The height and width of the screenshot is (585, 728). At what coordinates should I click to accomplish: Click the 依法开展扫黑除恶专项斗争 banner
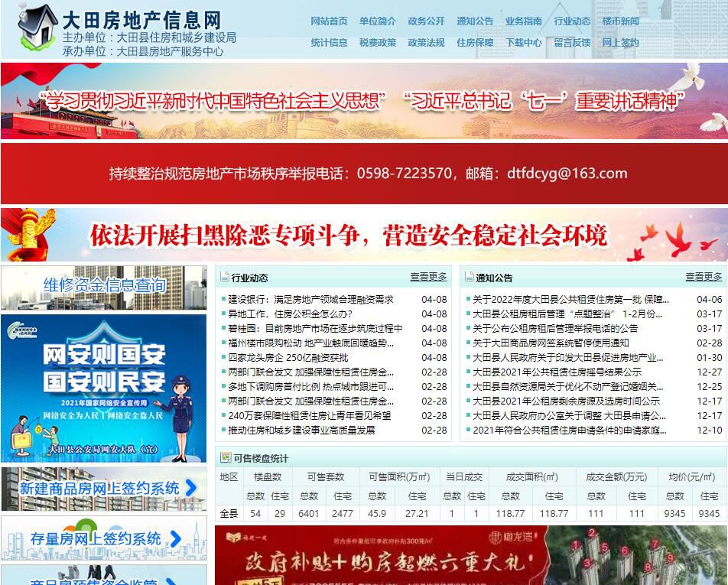pos(364,235)
